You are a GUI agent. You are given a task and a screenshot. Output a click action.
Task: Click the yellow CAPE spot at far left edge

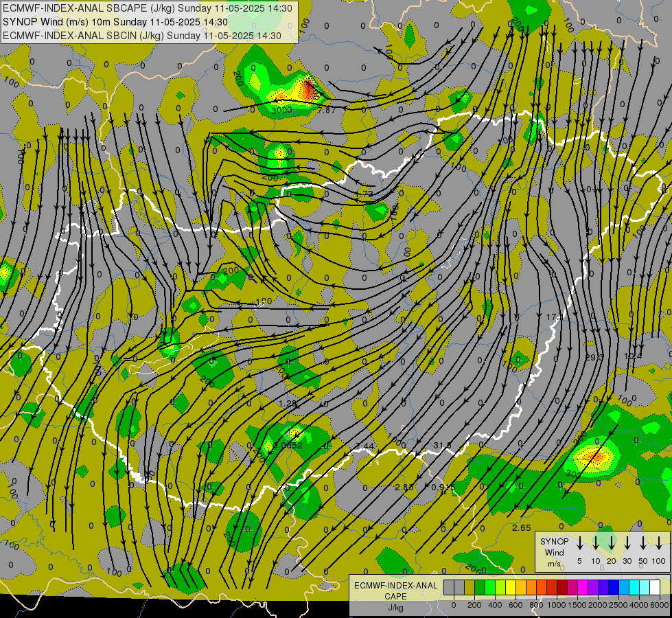pyautogui.click(x=4, y=272)
